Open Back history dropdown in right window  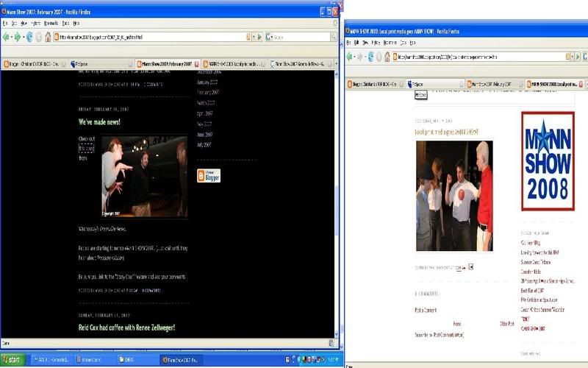coord(354,57)
